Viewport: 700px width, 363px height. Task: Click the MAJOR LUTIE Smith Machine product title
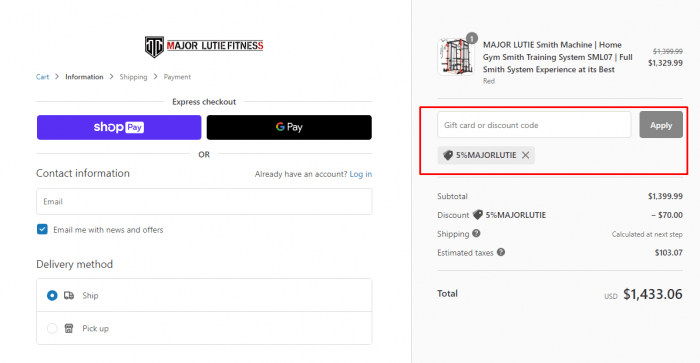tap(558, 57)
